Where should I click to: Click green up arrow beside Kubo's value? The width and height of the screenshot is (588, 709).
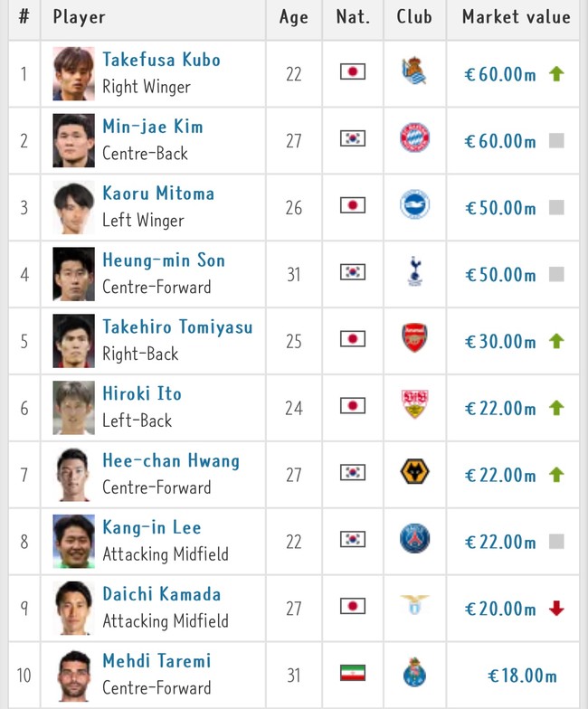pyautogui.click(x=556, y=74)
